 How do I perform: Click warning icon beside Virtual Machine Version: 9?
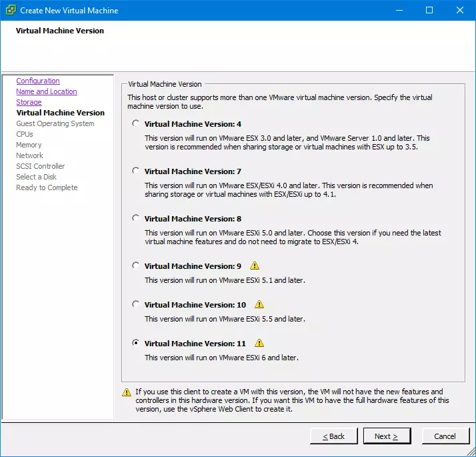click(x=255, y=266)
